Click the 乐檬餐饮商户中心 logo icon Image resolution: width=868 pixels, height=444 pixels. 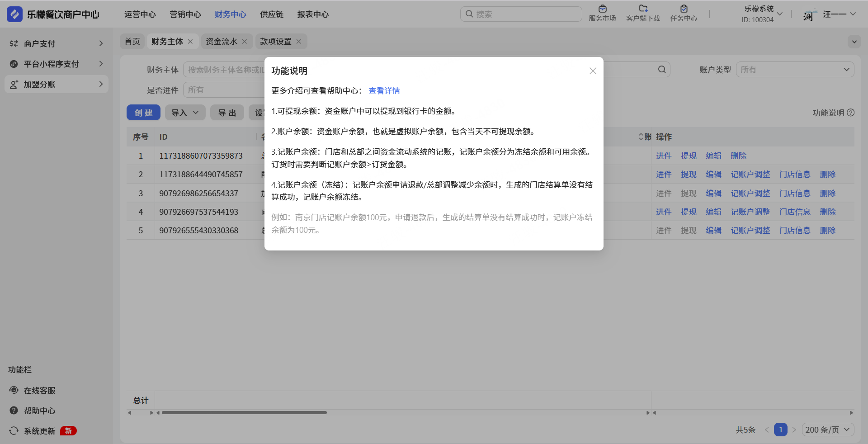(14, 14)
